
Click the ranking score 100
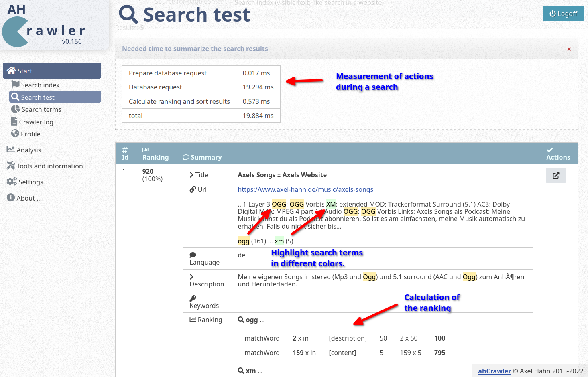click(439, 338)
